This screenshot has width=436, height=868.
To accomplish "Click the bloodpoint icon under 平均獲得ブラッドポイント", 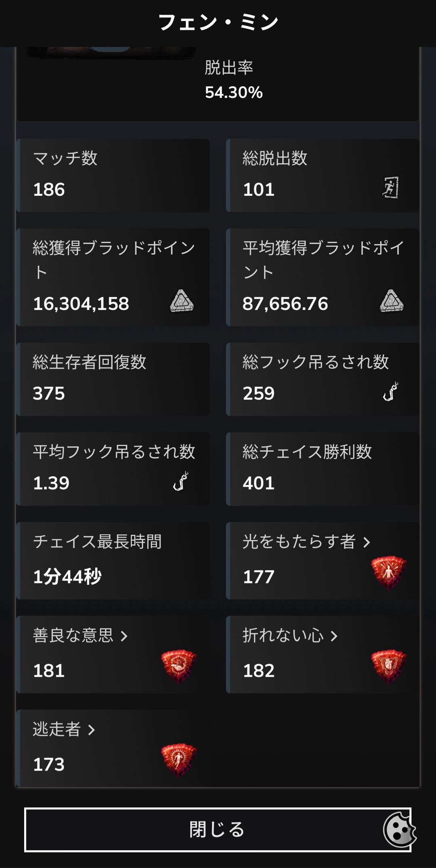I will 391,301.
